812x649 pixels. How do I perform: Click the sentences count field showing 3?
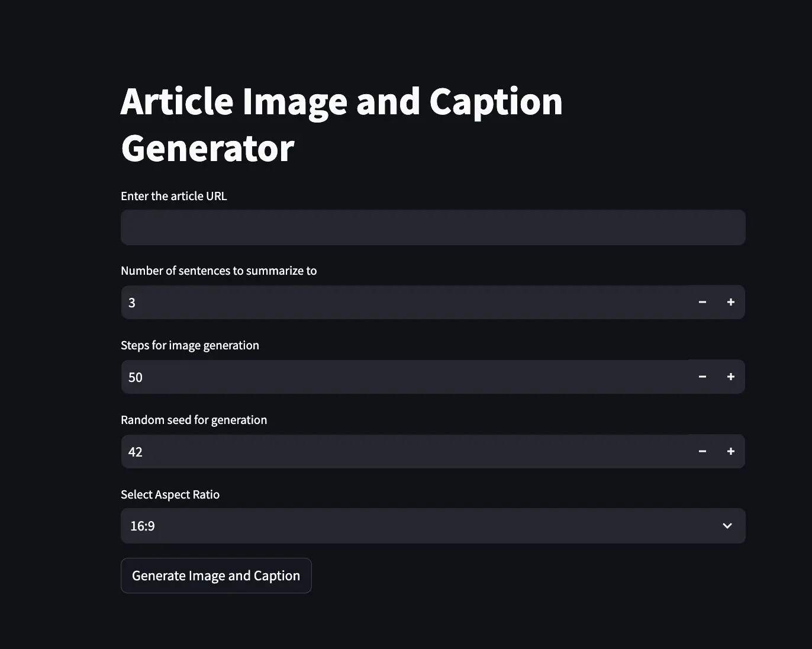405,302
